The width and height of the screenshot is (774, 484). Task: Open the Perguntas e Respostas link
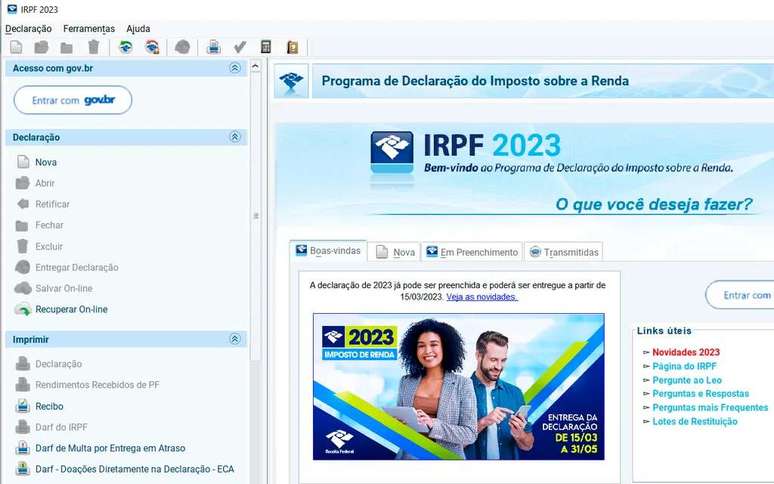(x=701, y=394)
